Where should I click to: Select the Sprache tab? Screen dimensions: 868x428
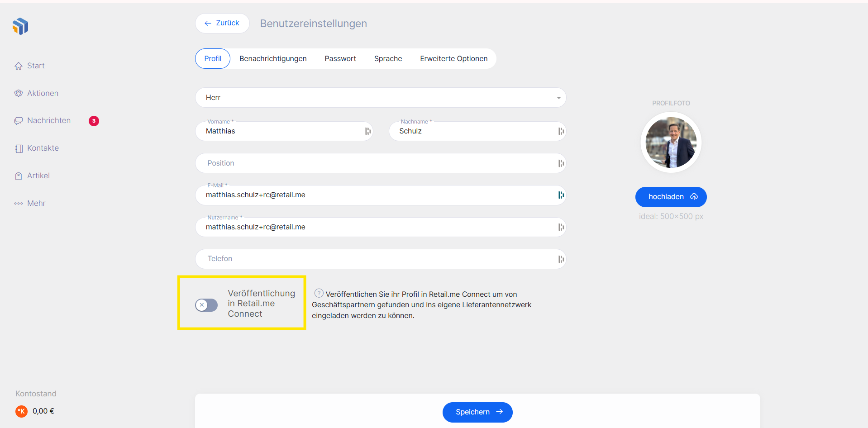pos(388,59)
